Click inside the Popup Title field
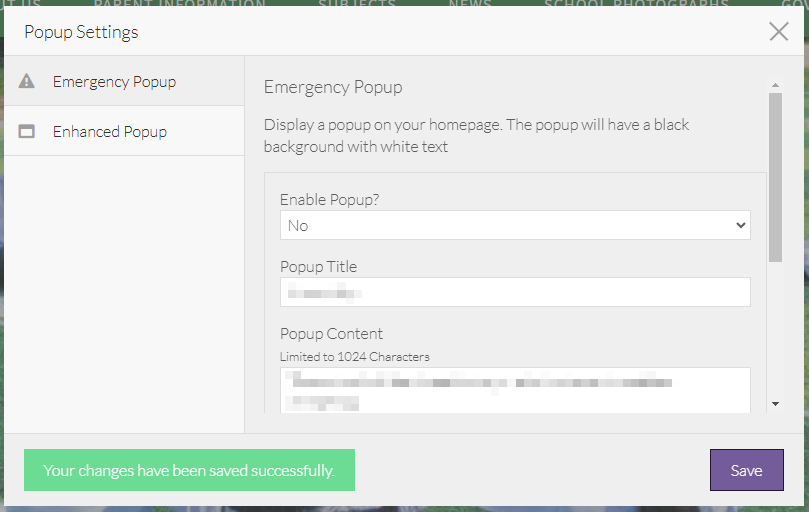The image size is (809, 512). (x=515, y=292)
